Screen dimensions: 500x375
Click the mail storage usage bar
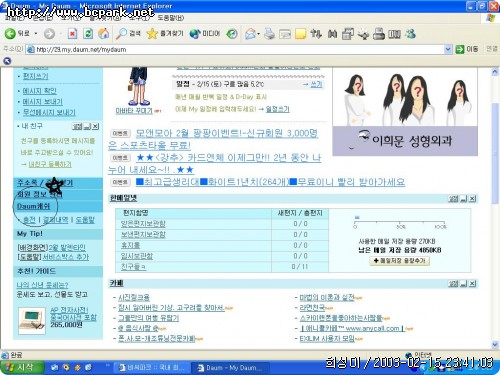tap(400, 221)
